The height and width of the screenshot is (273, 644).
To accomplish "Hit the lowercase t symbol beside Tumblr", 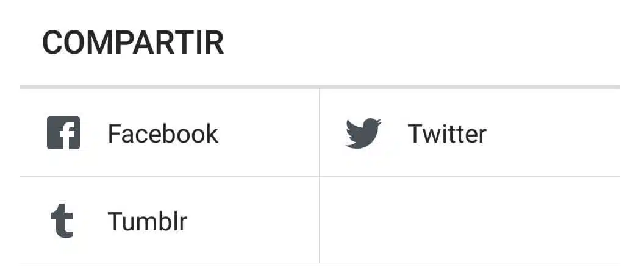I will [62, 221].
